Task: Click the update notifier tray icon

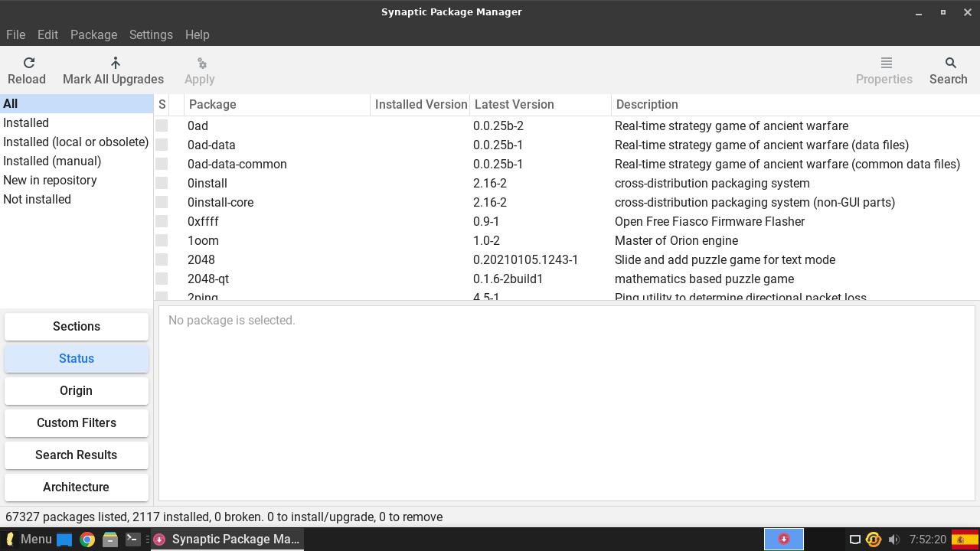Action: click(874, 540)
